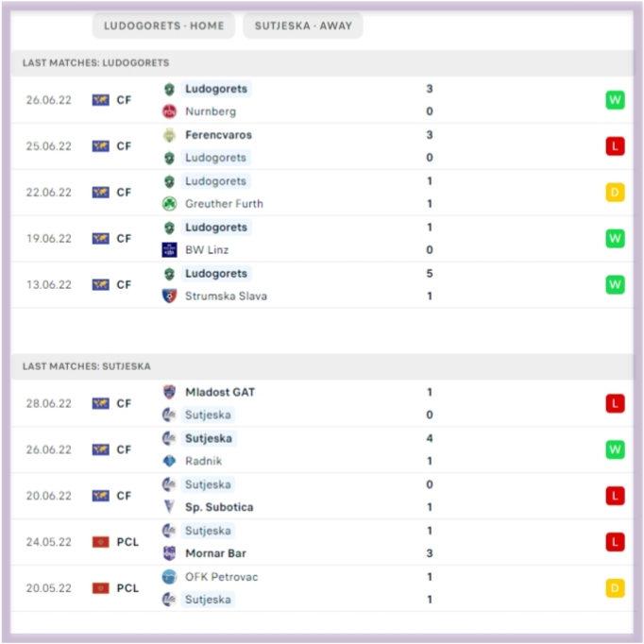Click the Radnik team logo
This screenshot has width=644, height=644.
click(x=169, y=461)
